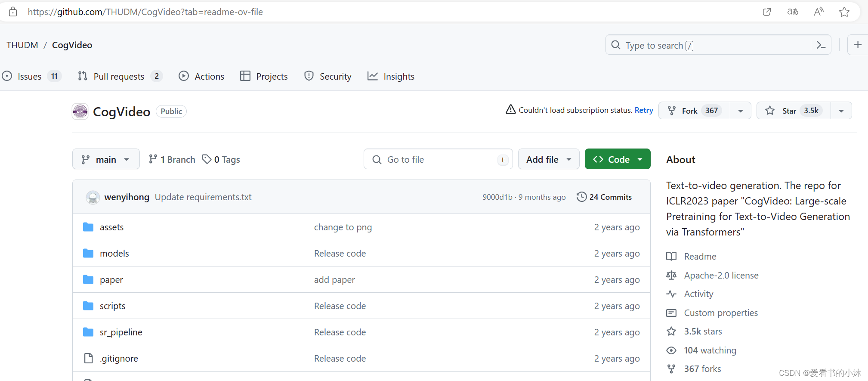Click the watching eye icon
The width and height of the screenshot is (868, 381).
pos(671,350)
